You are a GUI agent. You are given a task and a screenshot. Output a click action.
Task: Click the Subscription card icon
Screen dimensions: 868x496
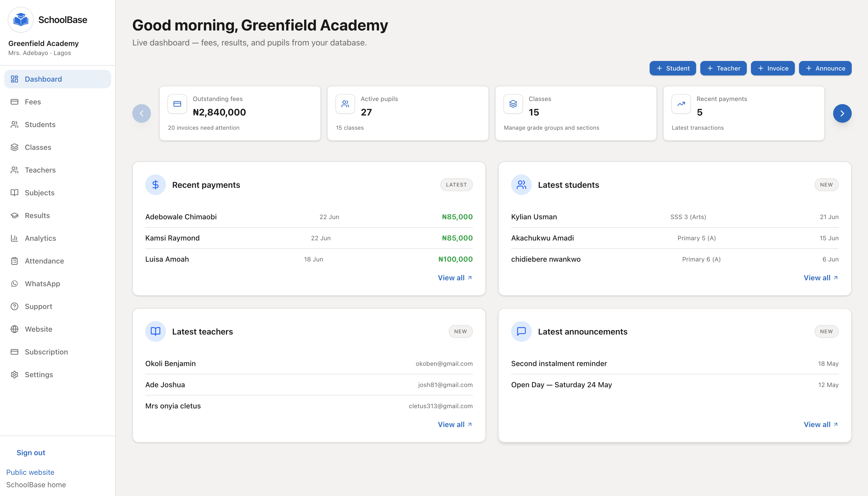pos(14,352)
